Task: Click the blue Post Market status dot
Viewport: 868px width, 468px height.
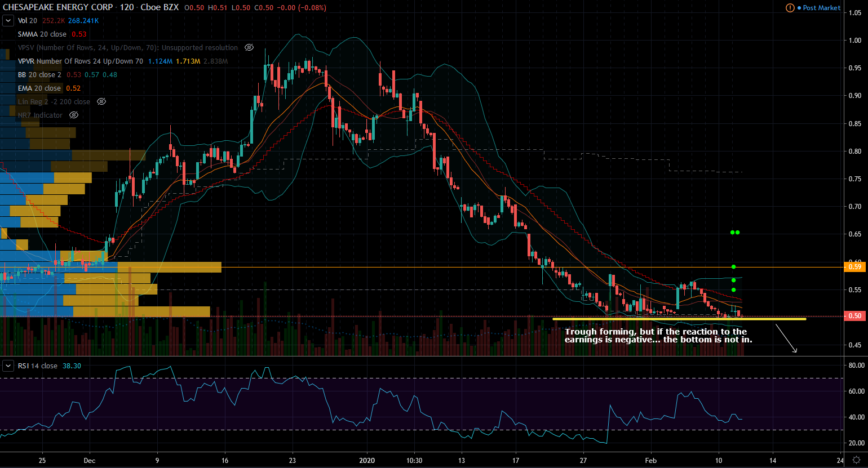Action: tap(799, 8)
